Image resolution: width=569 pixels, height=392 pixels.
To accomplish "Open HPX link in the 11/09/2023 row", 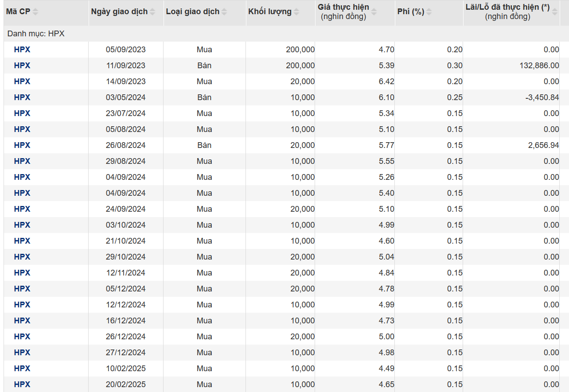I will click(22, 66).
